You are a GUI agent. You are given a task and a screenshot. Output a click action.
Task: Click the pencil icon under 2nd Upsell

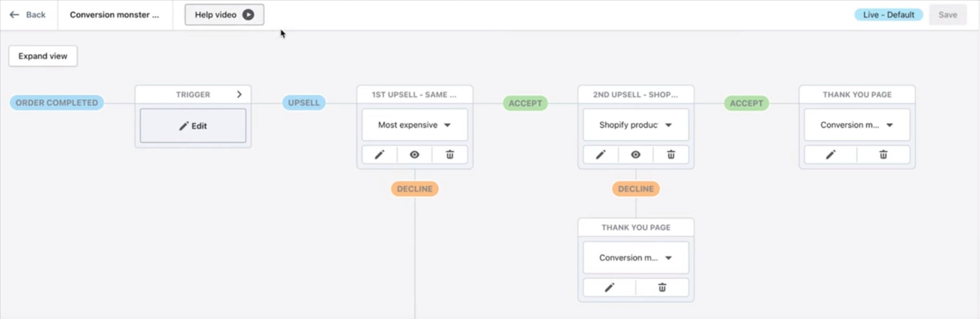[x=601, y=155]
